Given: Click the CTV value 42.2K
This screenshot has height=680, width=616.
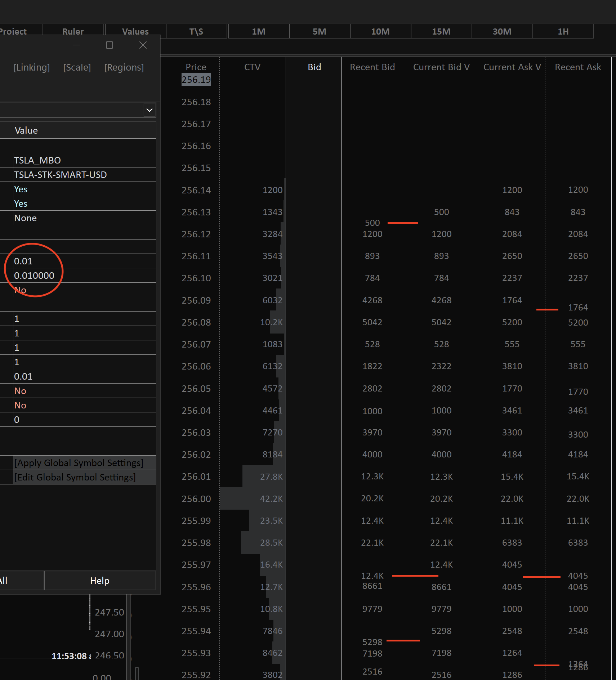Looking at the screenshot, I should (x=271, y=499).
